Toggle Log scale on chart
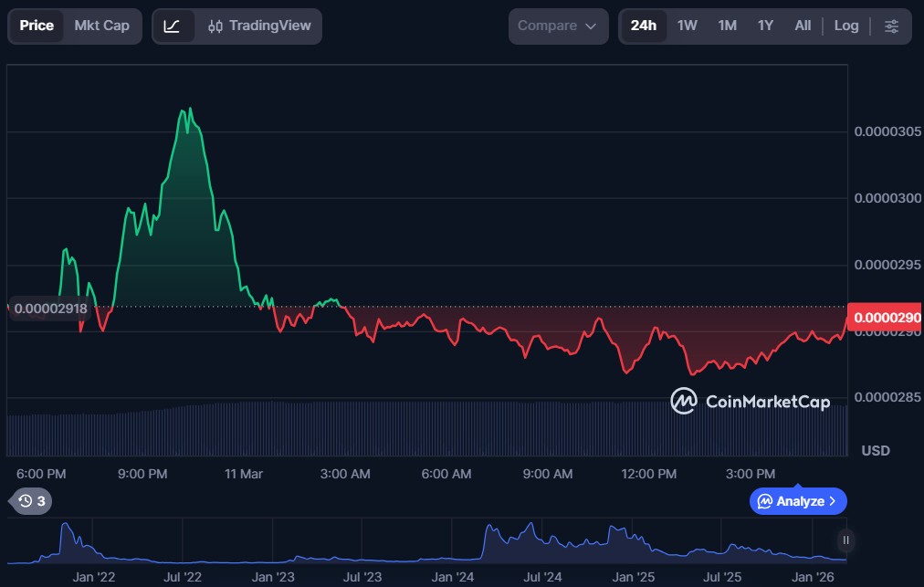Screen dimensions: 924x587 pyautogui.click(x=845, y=26)
